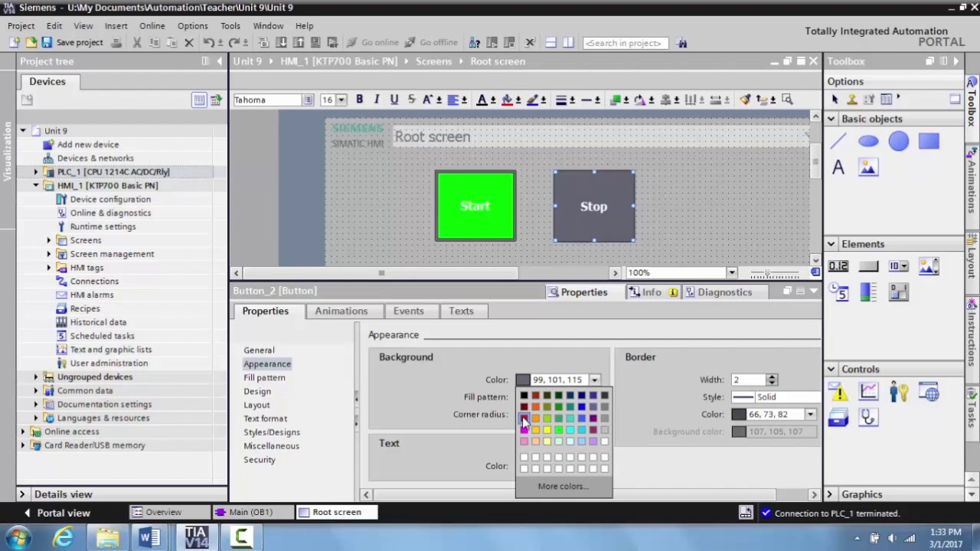Switch to the Animations tab

point(341,311)
